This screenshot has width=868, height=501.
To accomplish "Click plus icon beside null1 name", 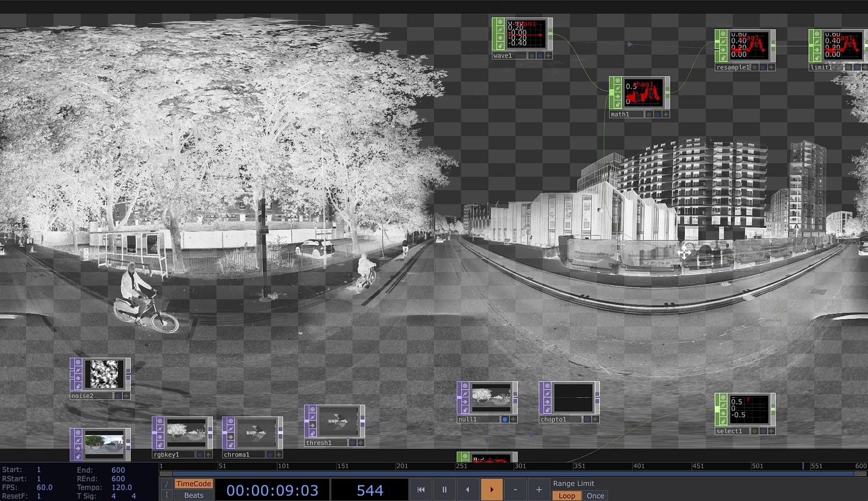I will pyautogui.click(x=513, y=419).
